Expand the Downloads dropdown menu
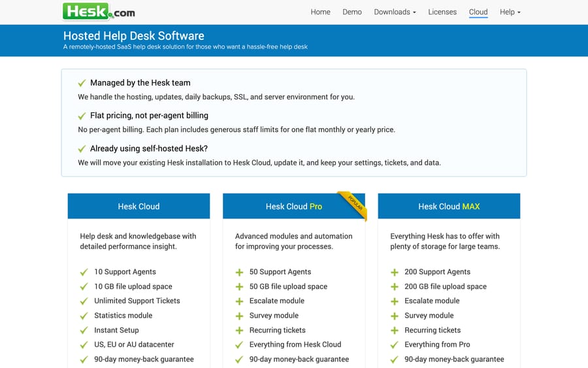The width and height of the screenshot is (588, 368). coord(395,12)
